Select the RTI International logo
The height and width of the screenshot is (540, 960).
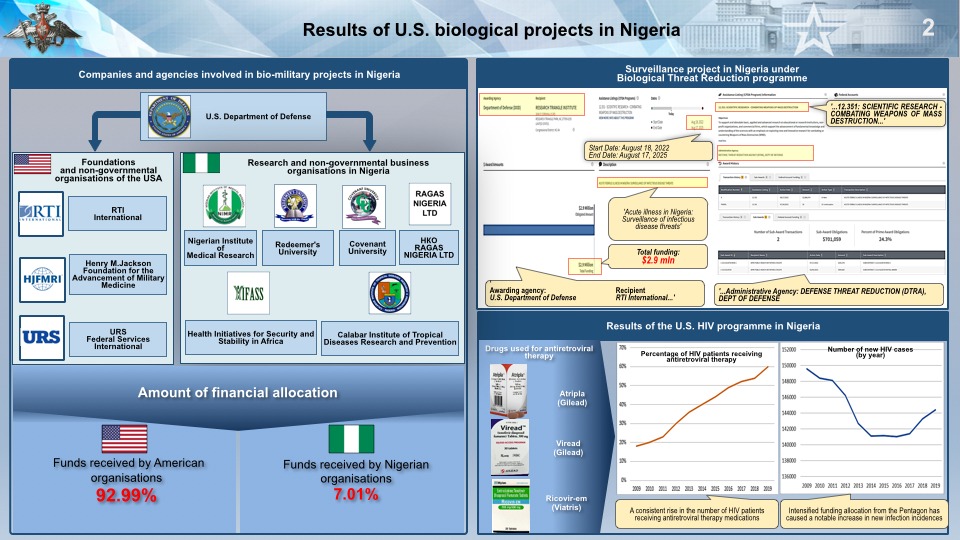[x=40, y=211]
